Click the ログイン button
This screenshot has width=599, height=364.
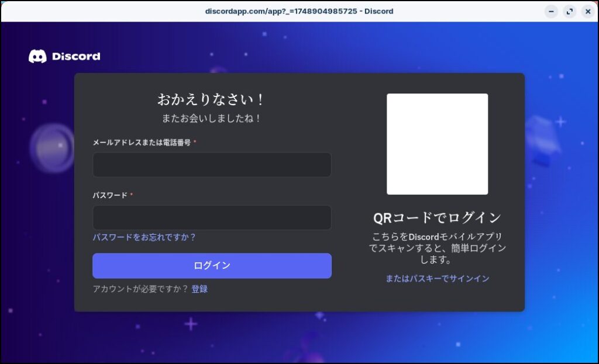212,266
